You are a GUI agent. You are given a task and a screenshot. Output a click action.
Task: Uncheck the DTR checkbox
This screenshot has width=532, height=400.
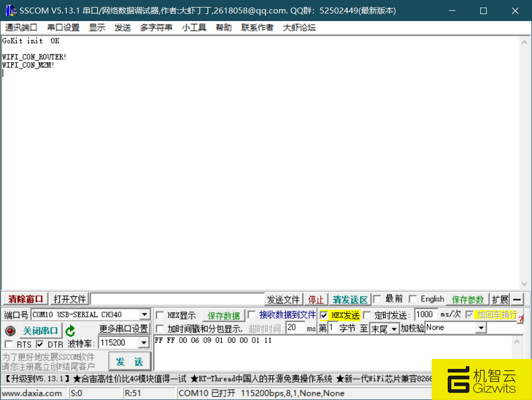(x=40, y=344)
